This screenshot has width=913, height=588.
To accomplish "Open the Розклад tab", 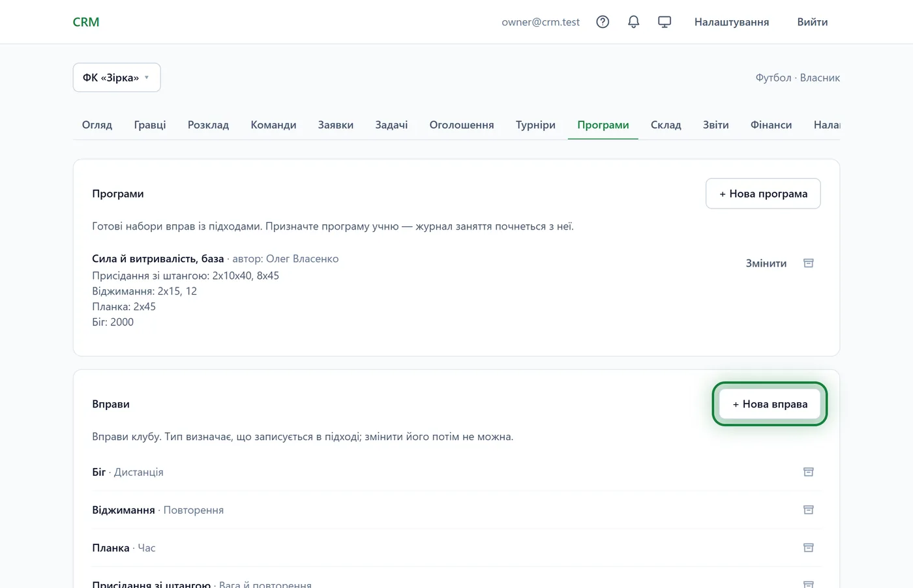I will pyautogui.click(x=208, y=125).
